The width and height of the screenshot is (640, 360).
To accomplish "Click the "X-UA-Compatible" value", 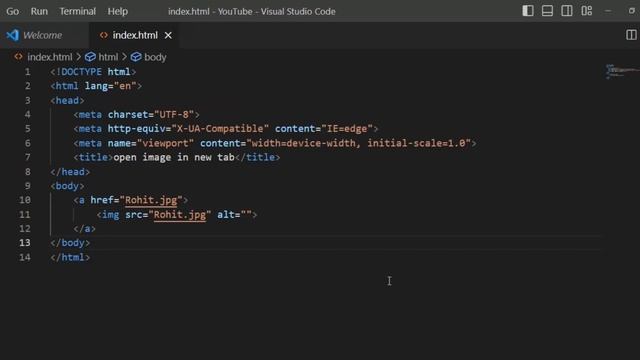I will [220, 129].
